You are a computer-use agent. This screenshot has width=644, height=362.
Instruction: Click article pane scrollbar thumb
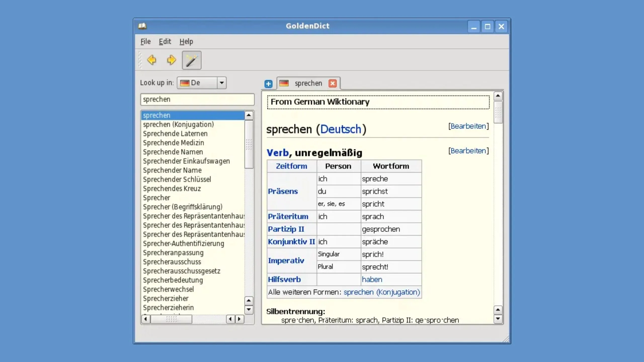498,112
